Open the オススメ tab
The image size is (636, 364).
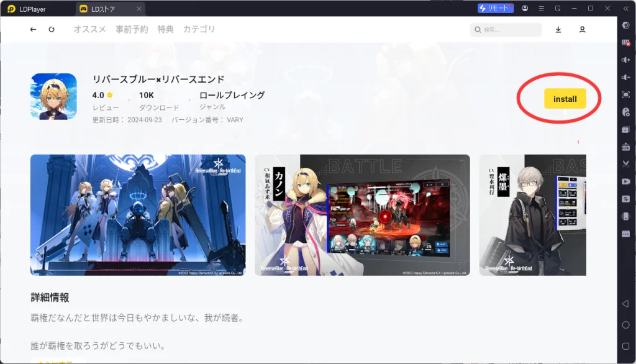tap(89, 29)
